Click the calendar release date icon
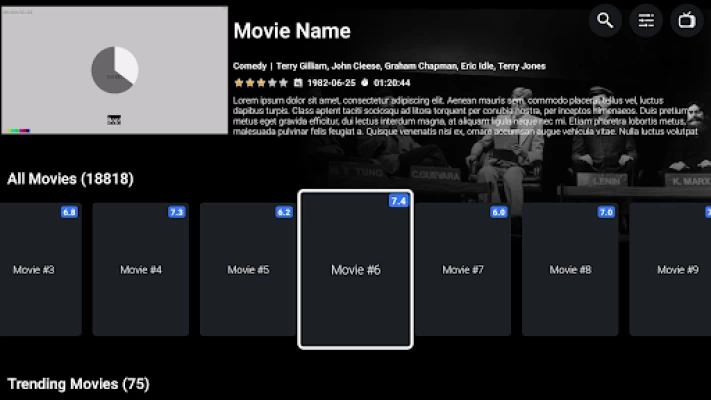The image size is (711, 400). click(x=298, y=83)
